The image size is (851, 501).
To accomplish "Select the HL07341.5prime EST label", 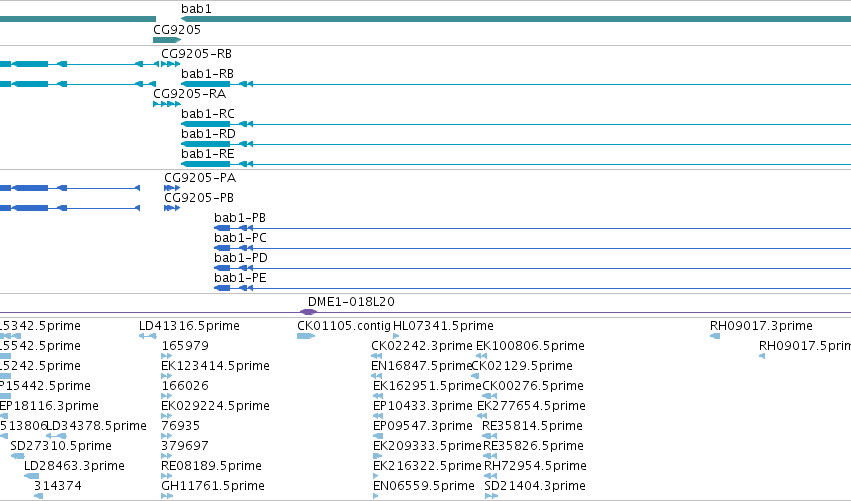I will [x=443, y=326].
